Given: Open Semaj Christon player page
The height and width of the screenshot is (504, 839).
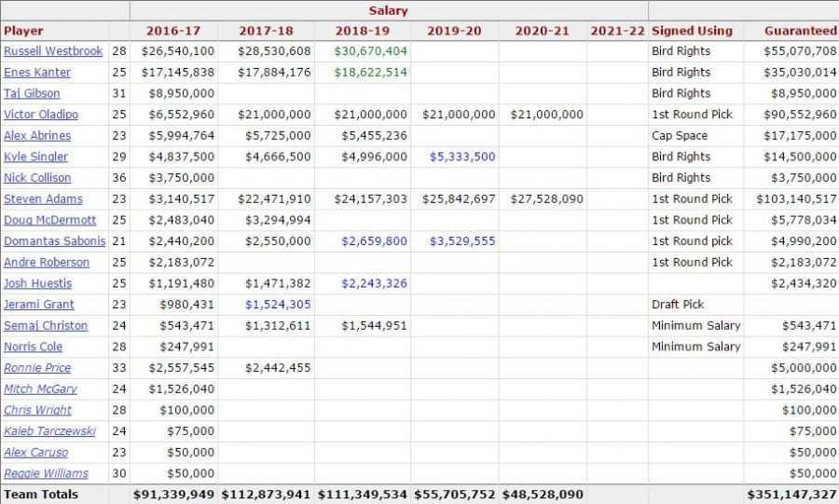Looking at the screenshot, I should [x=46, y=325].
